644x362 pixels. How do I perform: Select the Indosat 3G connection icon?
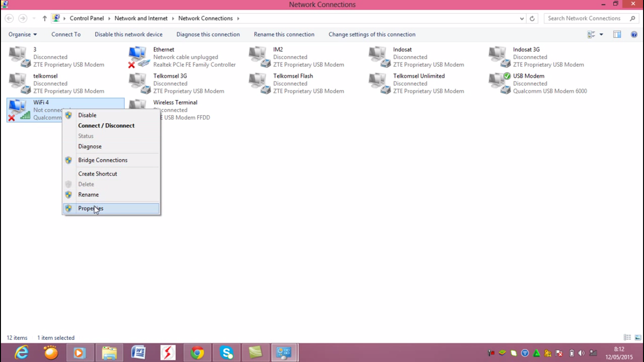tap(500, 57)
